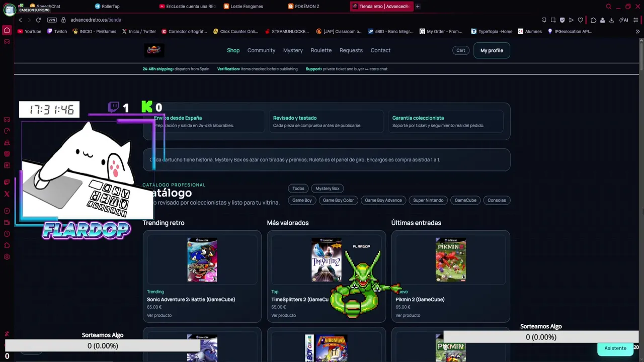Filter catalog by Consolas
Image resolution: width=644 pixels, height=362 pixels.
pyautogui.click(x=497, y=200)
